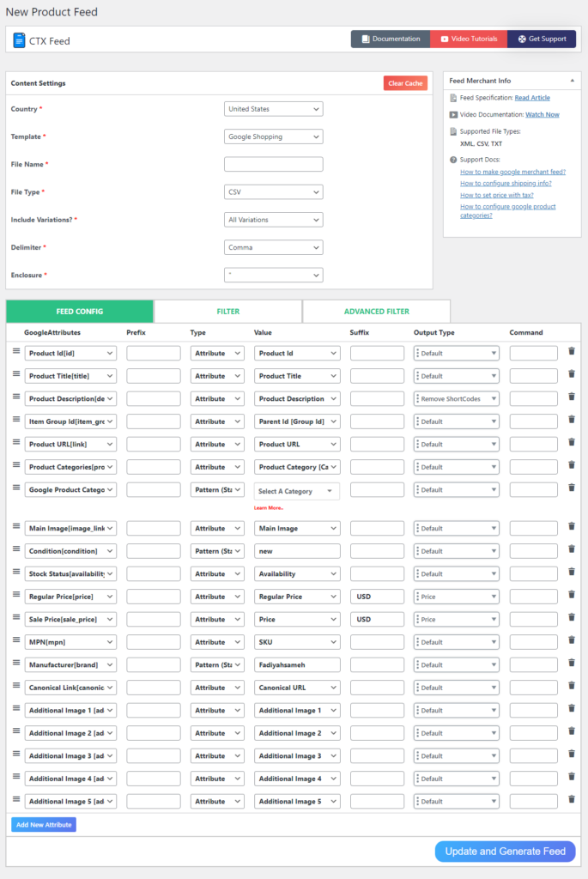588x879 pixels.
Task: Grab the drag handle of Product Id row
Action: point(16,351)
